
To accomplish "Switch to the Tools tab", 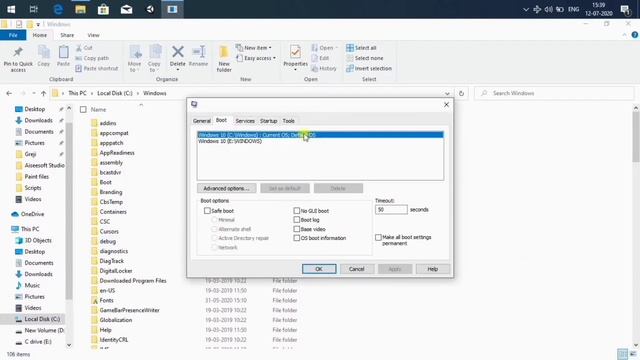I will (x=289, y=121).
